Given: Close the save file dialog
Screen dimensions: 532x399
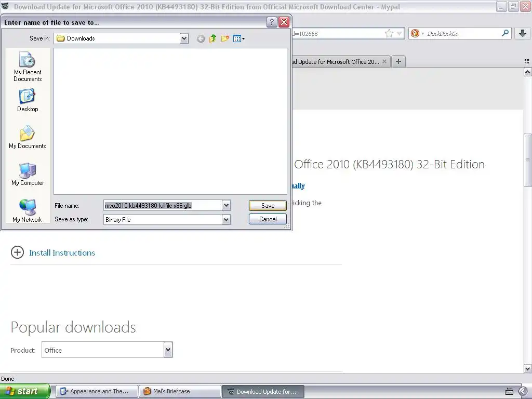Looking at the screenshot, I should click(284, 22).
